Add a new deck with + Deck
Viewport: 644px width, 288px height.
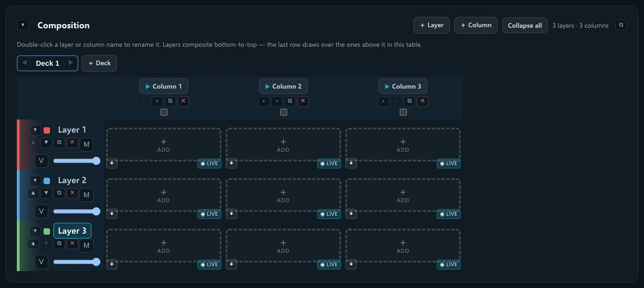[99, 63]
